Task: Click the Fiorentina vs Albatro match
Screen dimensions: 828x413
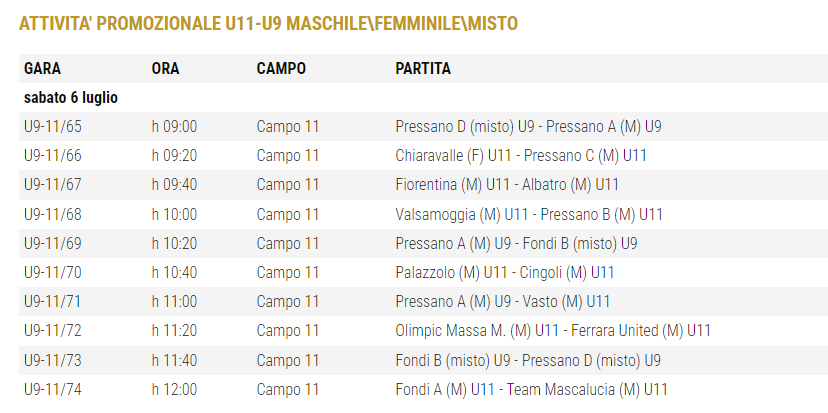Action: tap(507, 185)
